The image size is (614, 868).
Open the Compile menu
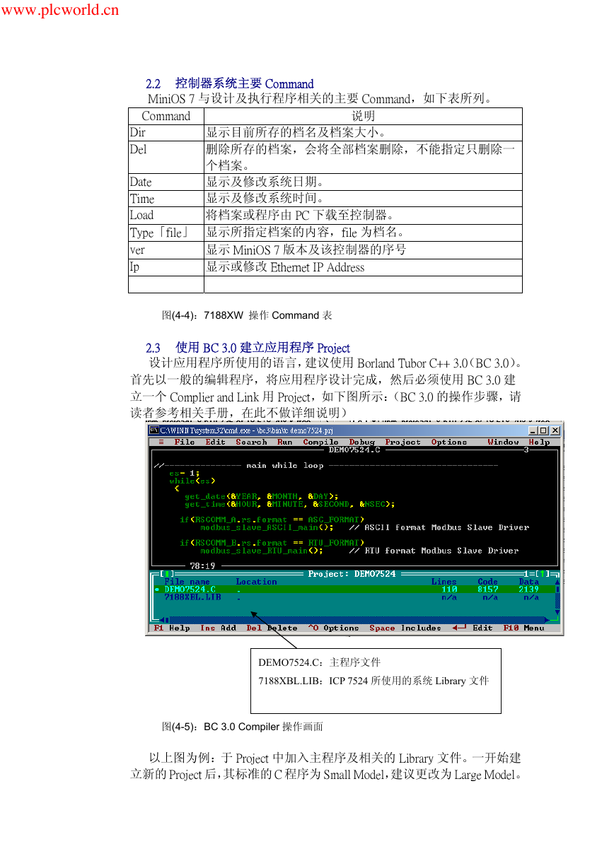pos(320,442)
